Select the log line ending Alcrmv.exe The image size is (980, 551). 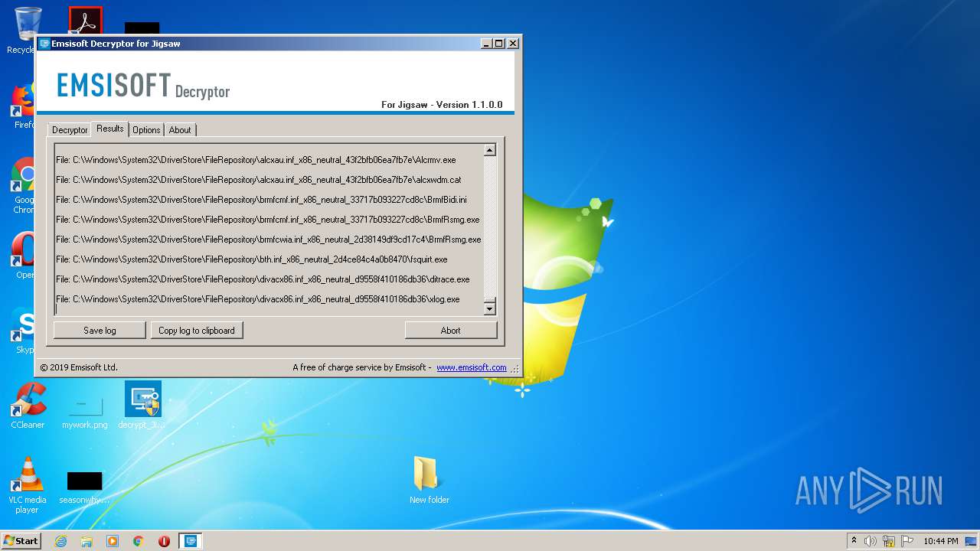pos(256,160)
